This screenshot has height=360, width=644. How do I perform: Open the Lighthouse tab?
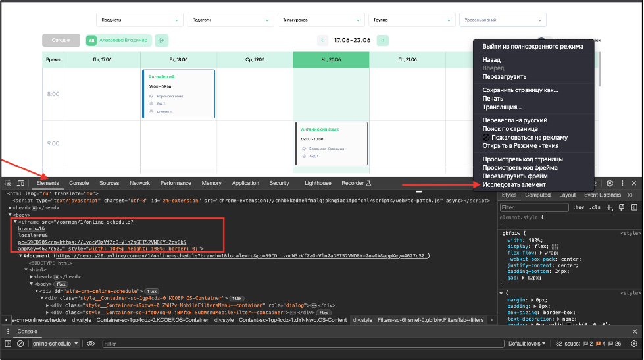tap(318, 183)
